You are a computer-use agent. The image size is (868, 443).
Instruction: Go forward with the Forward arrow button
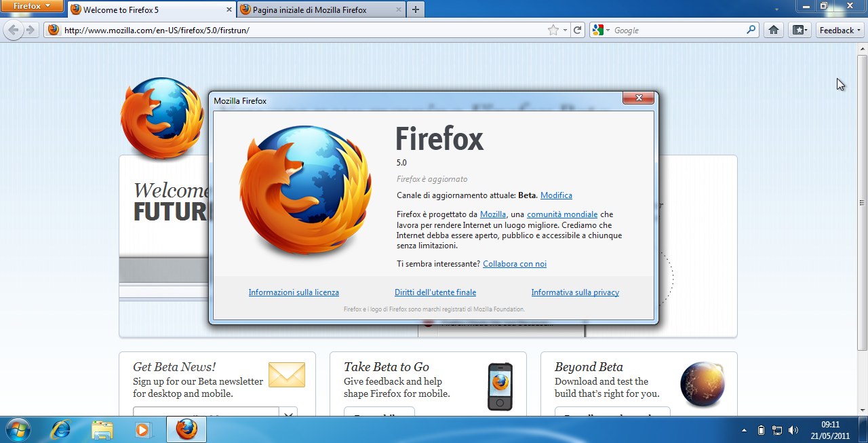point(31,30)
